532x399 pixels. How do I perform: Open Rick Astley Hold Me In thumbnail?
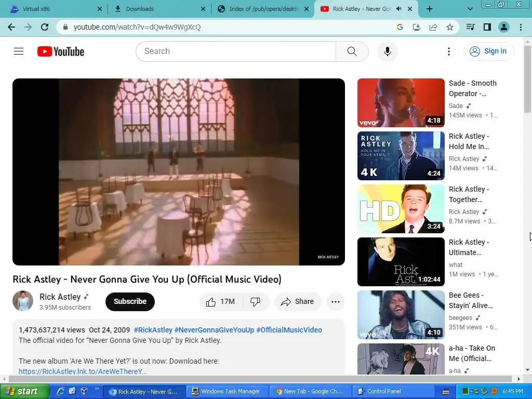(401, 156)
